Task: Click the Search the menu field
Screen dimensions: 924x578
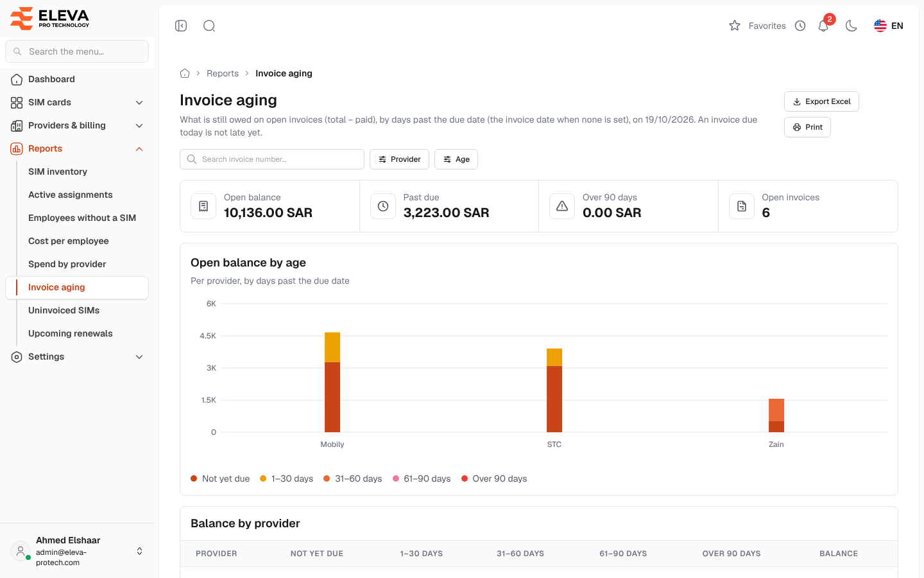Action: pyautogui.click(x=77, y=51)
